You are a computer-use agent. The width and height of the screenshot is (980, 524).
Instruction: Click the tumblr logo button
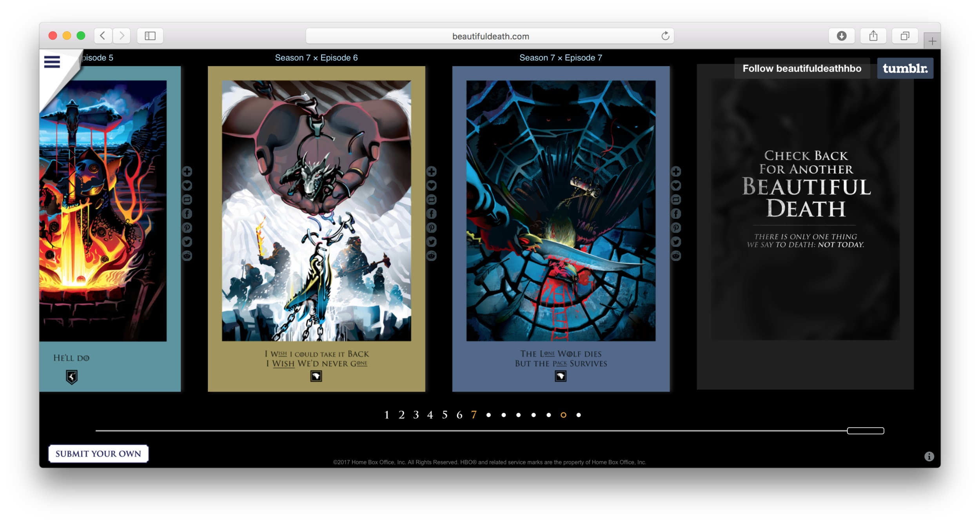tap(905, 69)
